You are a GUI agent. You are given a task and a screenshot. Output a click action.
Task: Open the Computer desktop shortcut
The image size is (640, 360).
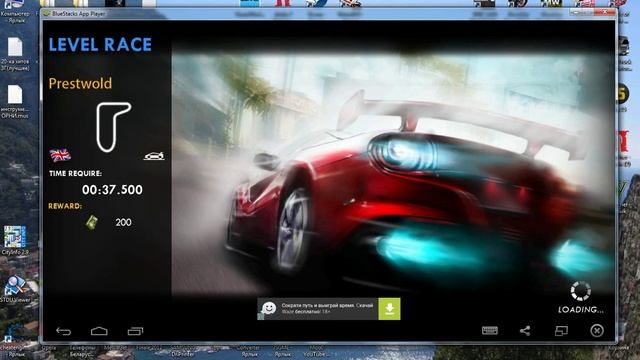15,11
